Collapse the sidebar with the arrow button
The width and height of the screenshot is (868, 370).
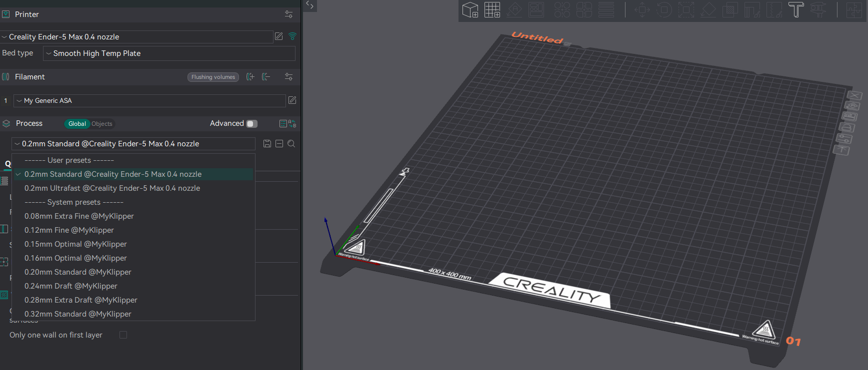[310, 5]
